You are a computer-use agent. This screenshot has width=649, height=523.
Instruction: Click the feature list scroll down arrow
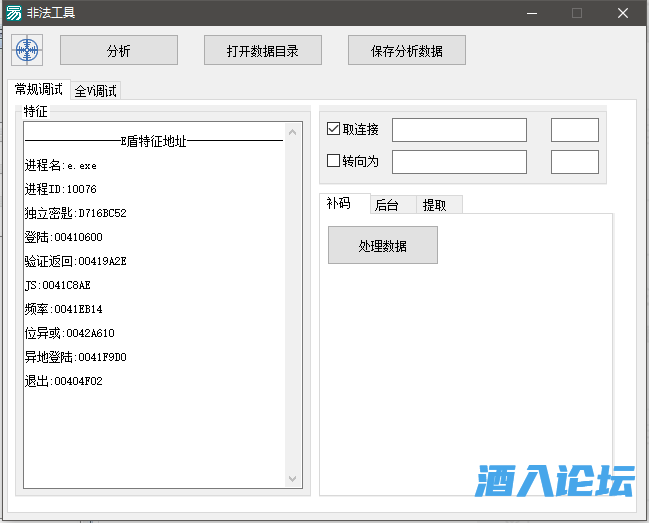click(292, 479)
